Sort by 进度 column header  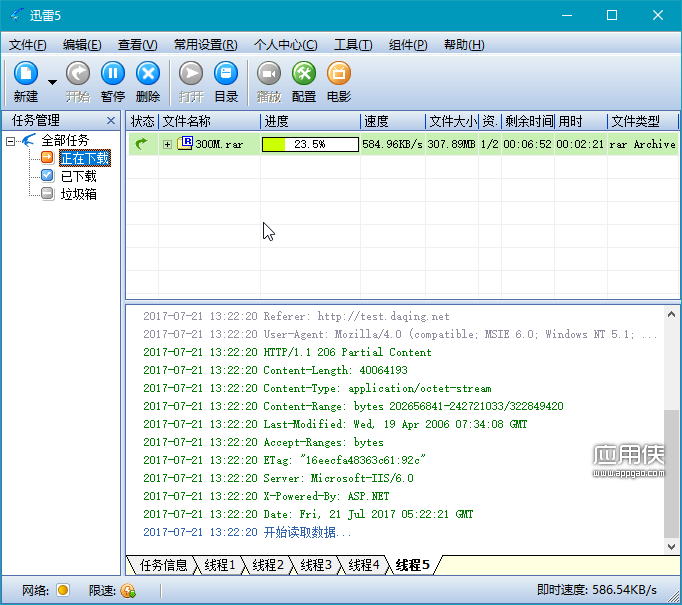311,121
